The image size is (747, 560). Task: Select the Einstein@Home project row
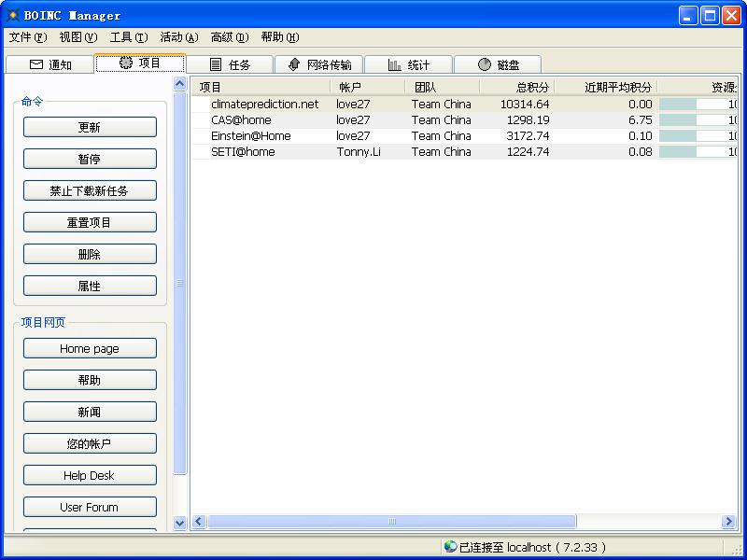[464, 135]
